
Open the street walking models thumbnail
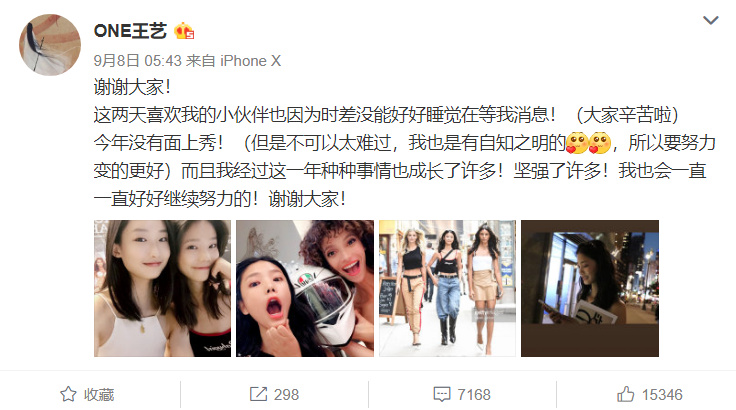coord(447,288)
